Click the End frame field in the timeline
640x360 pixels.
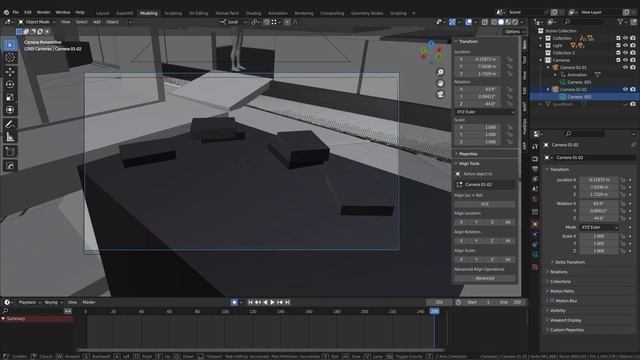point(511,302)
